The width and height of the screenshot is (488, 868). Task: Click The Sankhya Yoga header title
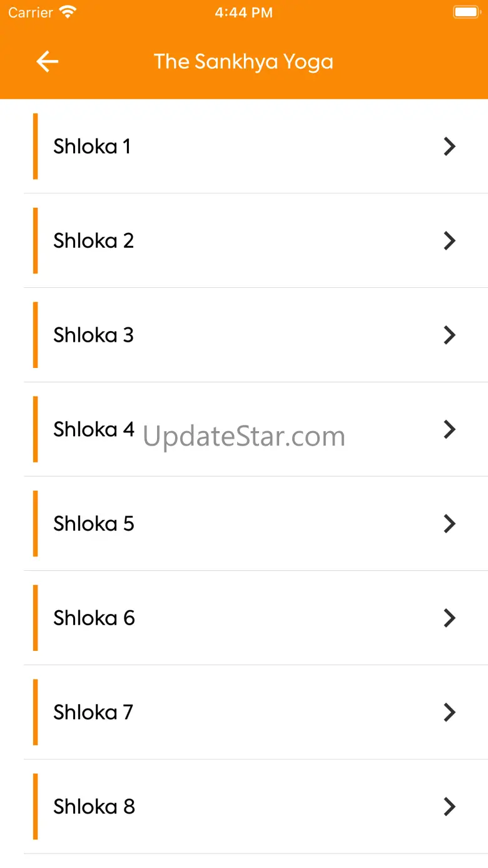243,62
